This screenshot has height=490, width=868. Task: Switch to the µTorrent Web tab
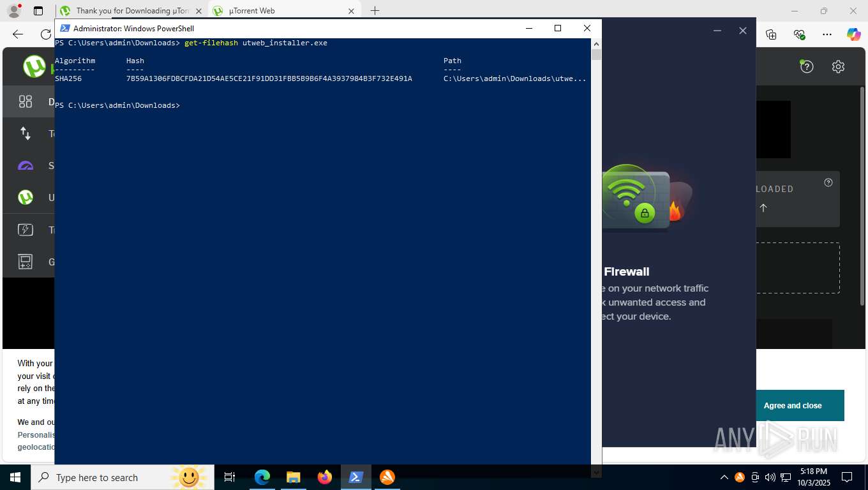tap(283, 11)
